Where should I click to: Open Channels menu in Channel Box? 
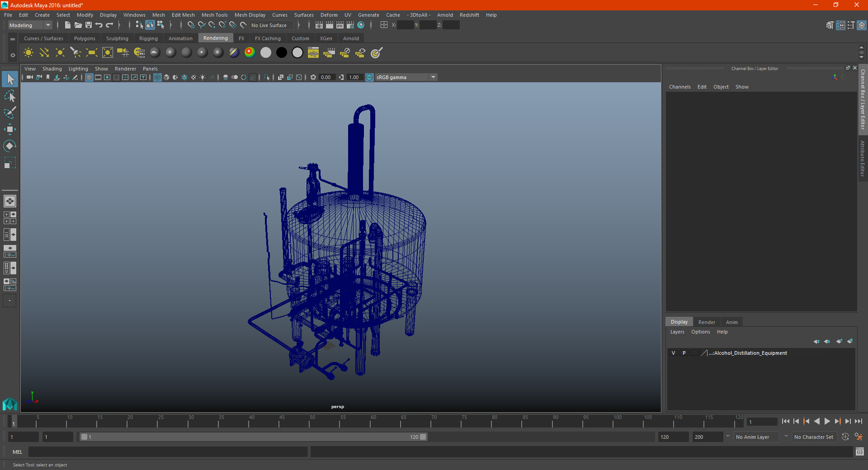point(680,87)
